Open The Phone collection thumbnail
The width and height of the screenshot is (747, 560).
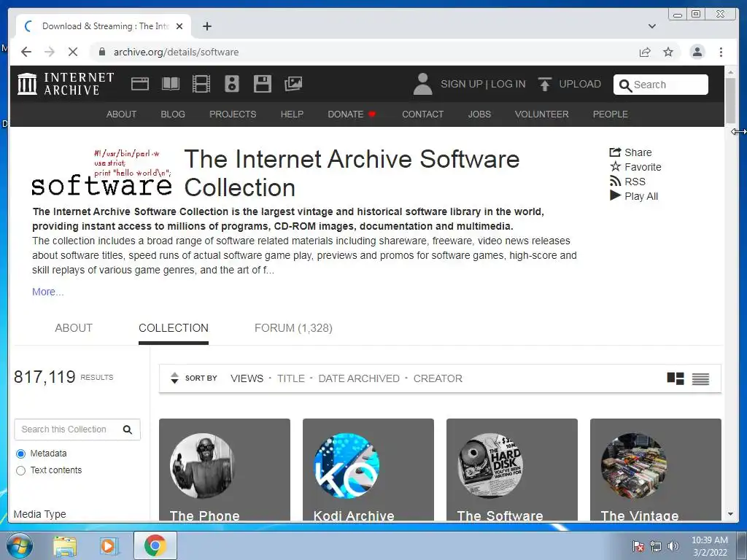coord(202,466)
